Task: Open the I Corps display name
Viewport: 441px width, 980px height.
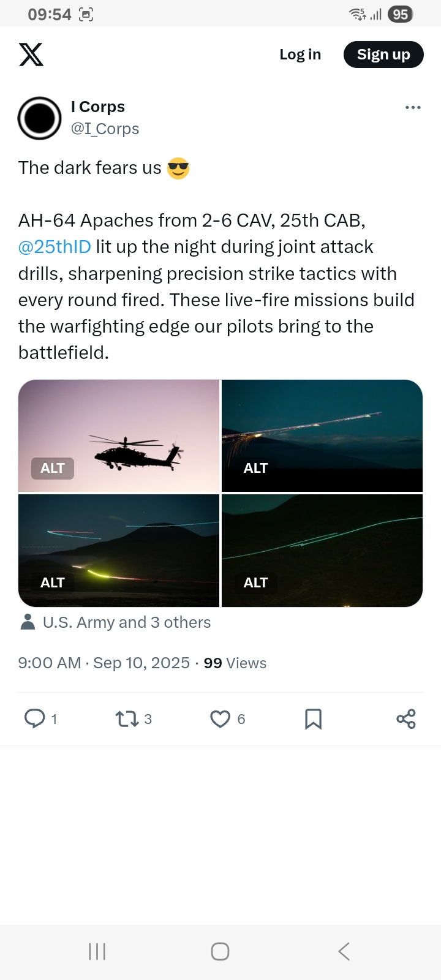Action: click(98, 107)
